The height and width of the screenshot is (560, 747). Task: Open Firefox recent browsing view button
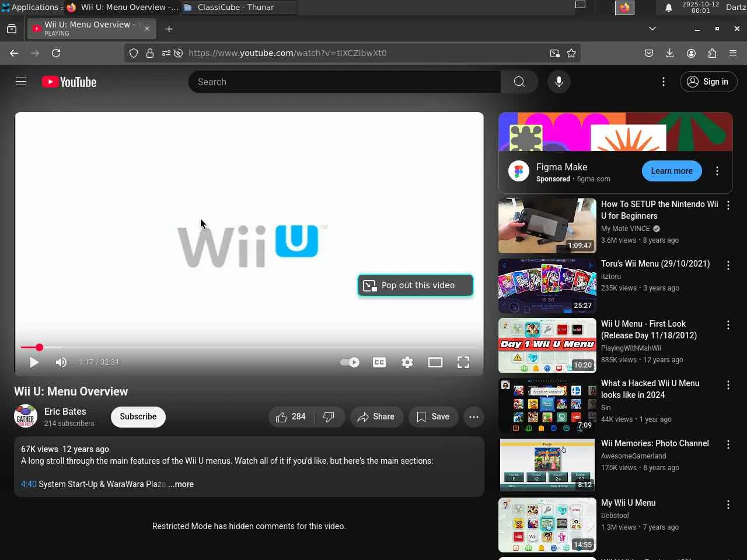[12, 29]
